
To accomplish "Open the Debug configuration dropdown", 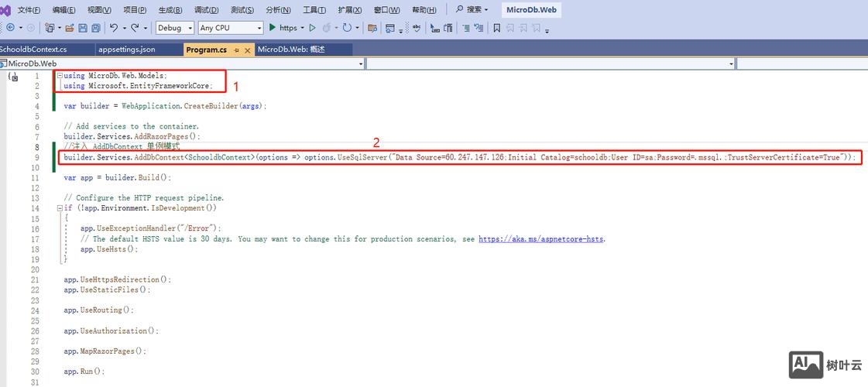I will (x=173, y=28).
